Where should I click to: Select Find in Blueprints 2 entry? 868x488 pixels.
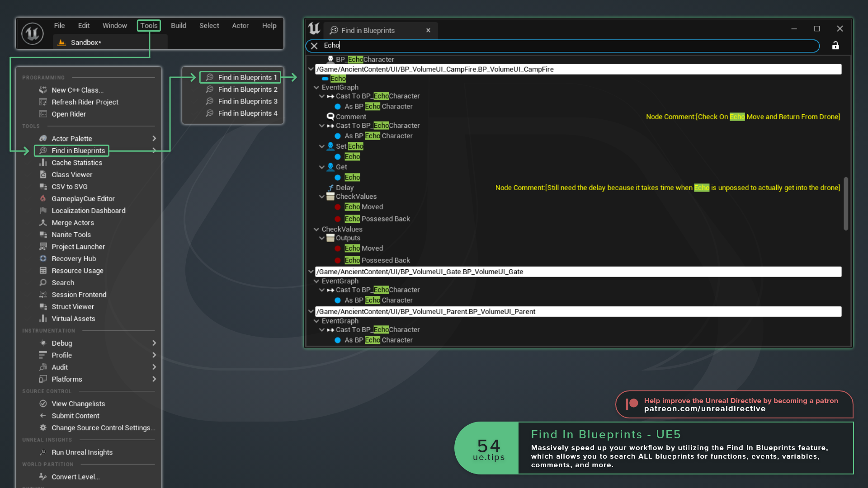point(247,89)
